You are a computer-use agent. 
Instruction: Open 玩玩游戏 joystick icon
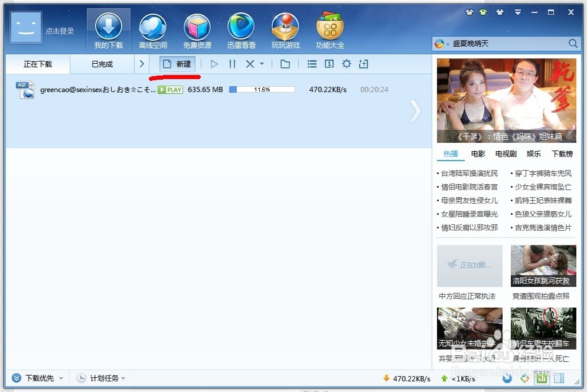click(285, 31)
